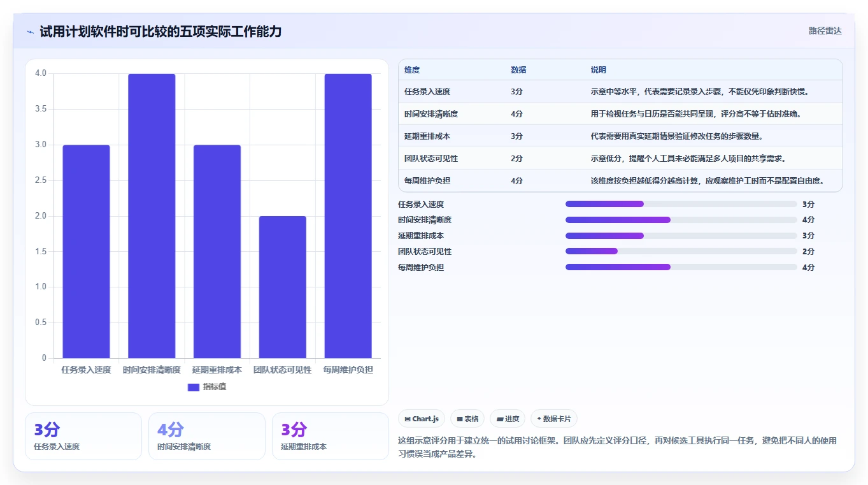Click the 延期重排成本 progress bar

tap(681, 236)
